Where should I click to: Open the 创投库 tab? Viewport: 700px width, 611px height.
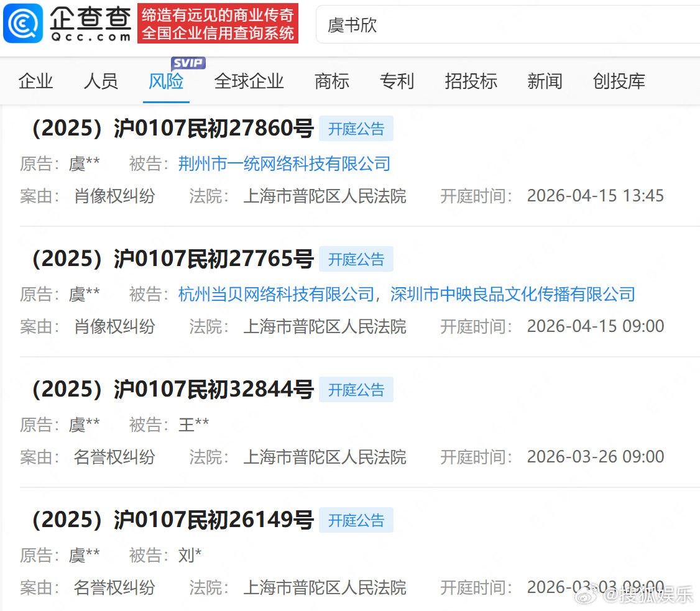619,81
